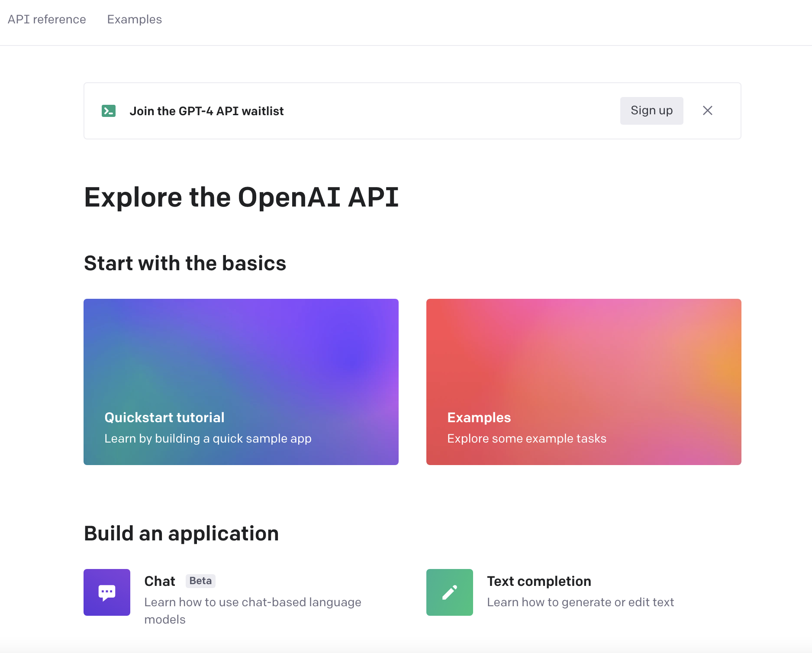The image size is (812, 653).
Task: Dismiss the GPT-4 waitlist banner
Action: tap(708, 111)
